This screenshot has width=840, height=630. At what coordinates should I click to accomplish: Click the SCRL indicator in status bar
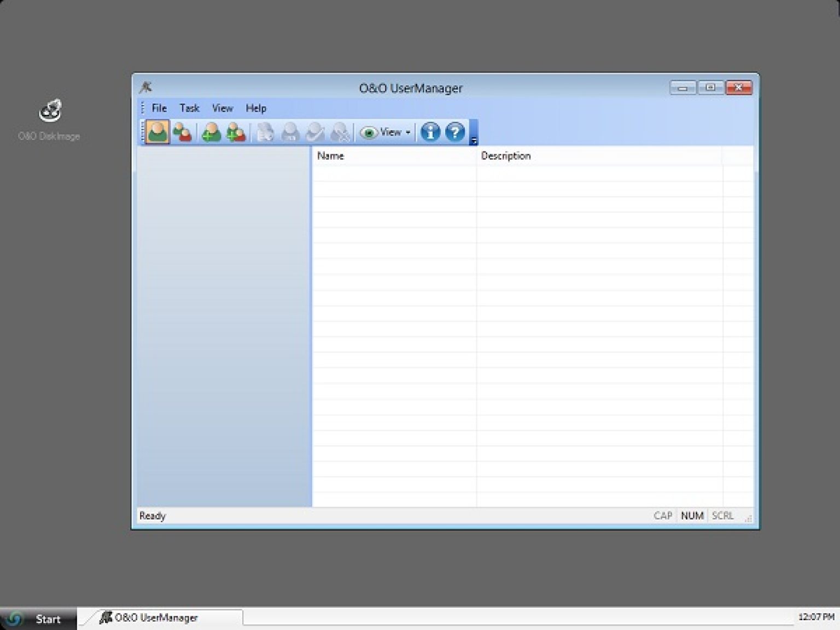tap(722, 516)
